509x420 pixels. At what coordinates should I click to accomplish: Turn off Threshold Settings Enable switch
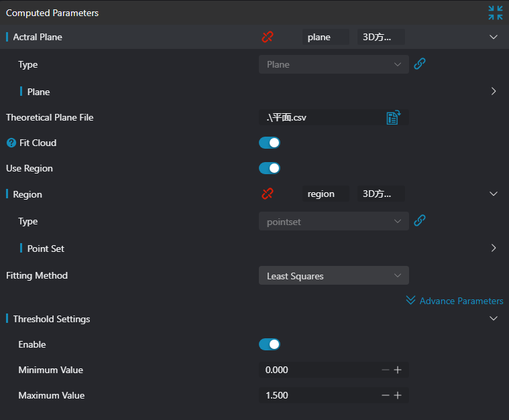(270, 344)
